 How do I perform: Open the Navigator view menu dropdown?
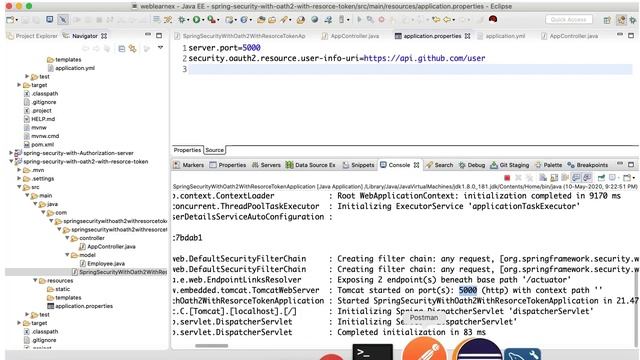tap(160, 48)
